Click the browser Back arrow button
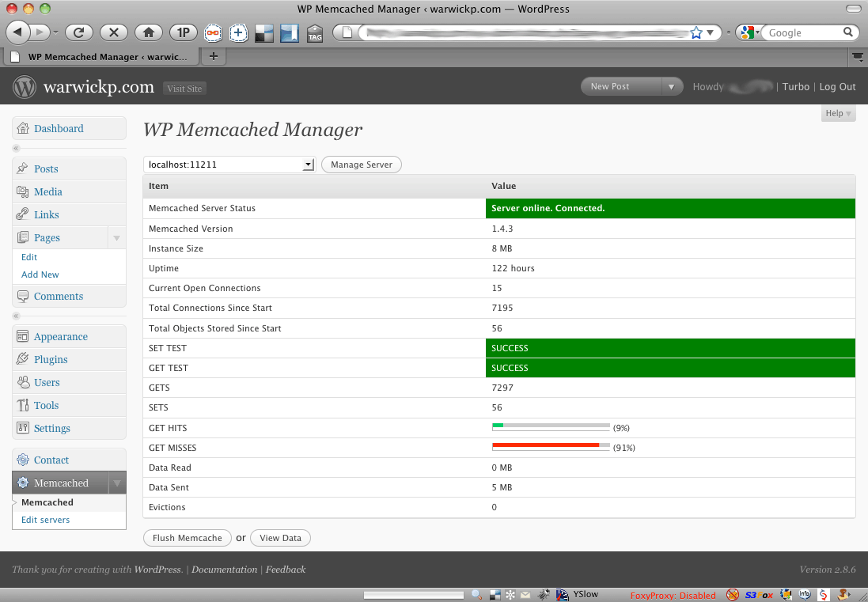The height and width of the screenshot is (602, 868). click(17, 32)
